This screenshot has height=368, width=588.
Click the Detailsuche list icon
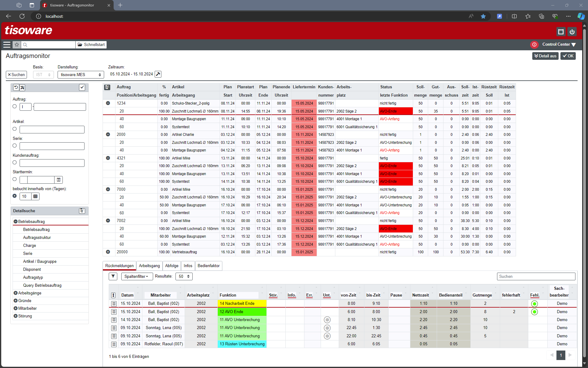tap(82, 211)
